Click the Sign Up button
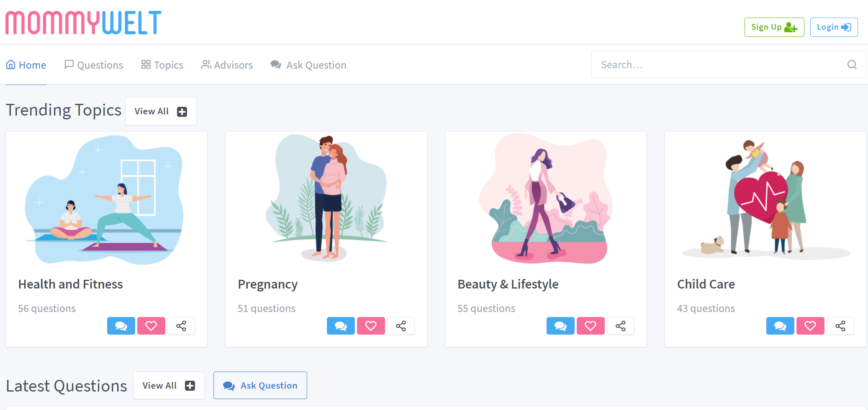The image size is (868, 410). tap(774, 27)
